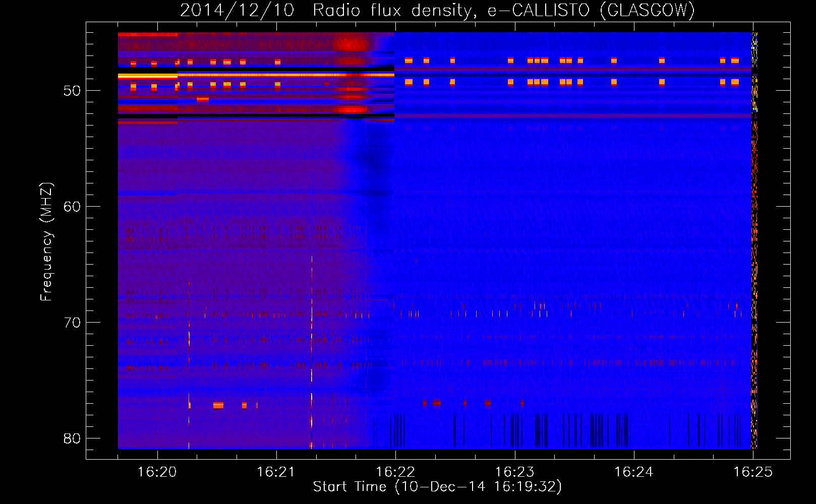Click the 16:24 time tick label
This screenshot has width=816, height=504.
tap(633, 472)
